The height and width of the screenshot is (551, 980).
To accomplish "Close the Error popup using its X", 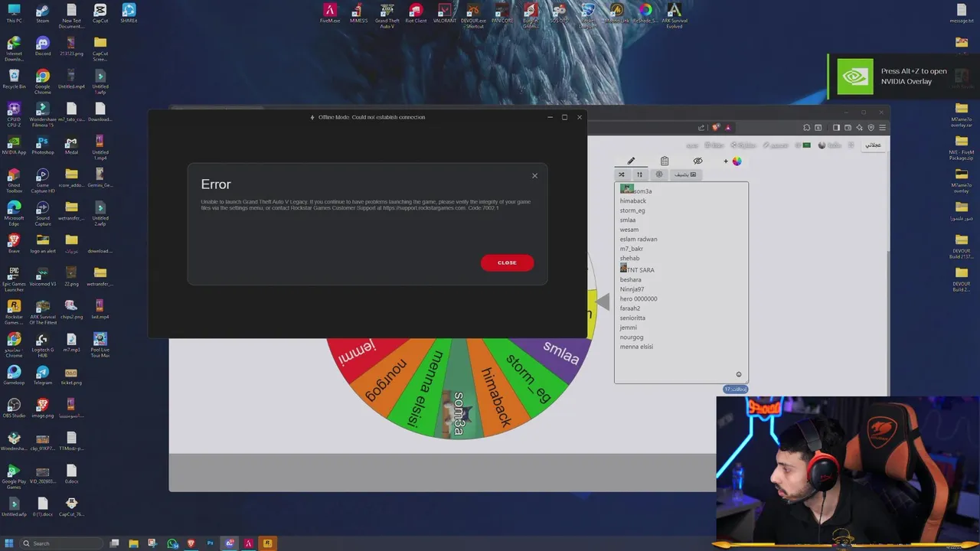I will 534,176.
